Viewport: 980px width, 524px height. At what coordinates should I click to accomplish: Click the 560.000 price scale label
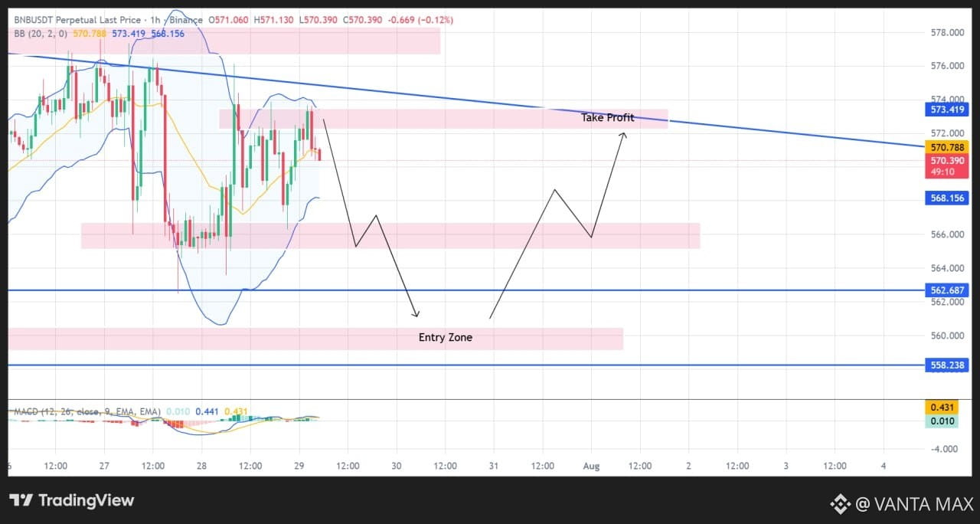click(947, 336)
